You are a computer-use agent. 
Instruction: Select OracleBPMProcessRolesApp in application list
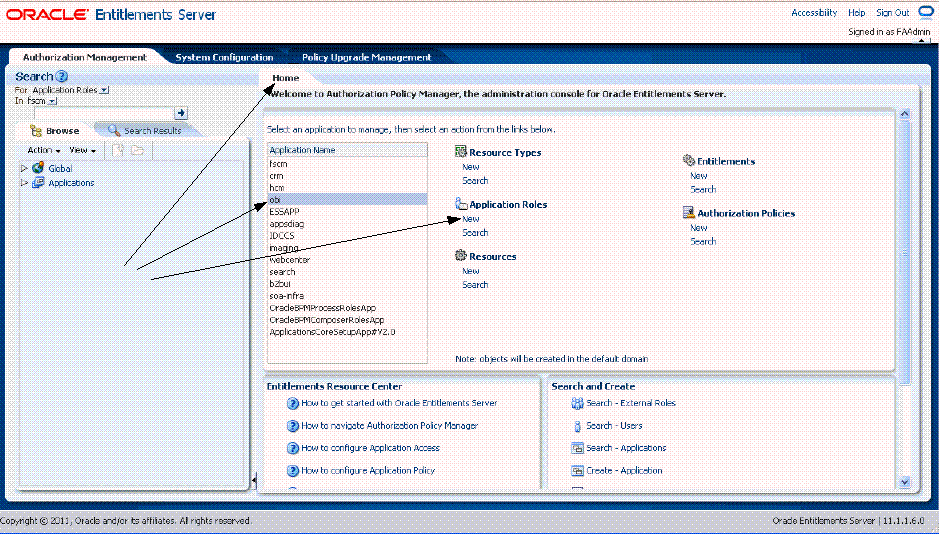tap(347, 308)
